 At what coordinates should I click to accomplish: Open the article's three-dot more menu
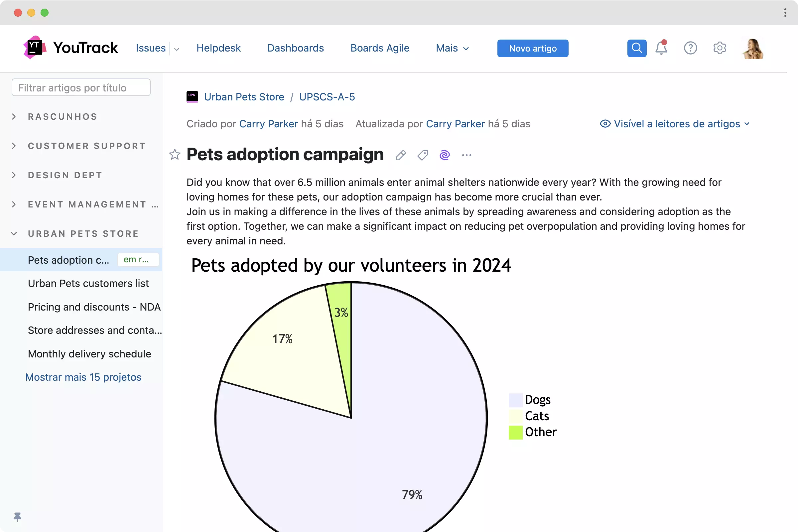click(x=466, y=155)
